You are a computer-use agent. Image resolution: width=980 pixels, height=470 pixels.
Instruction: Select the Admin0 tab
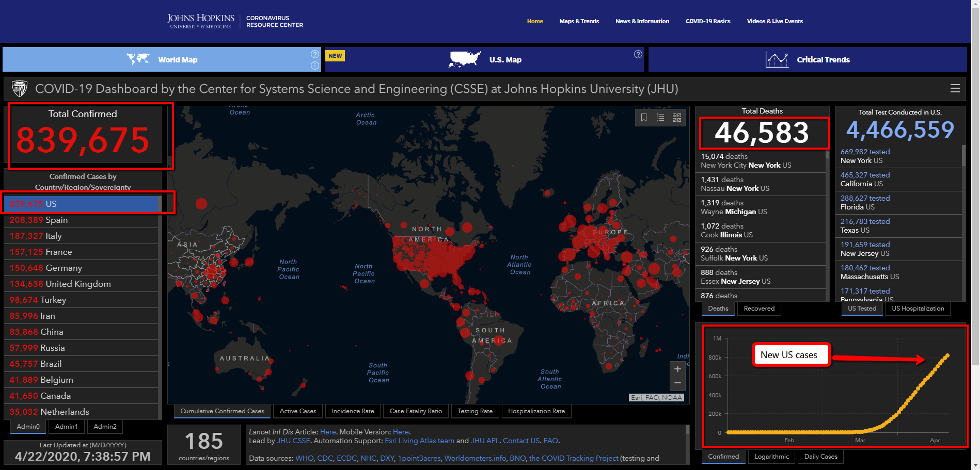click(28, 427)
